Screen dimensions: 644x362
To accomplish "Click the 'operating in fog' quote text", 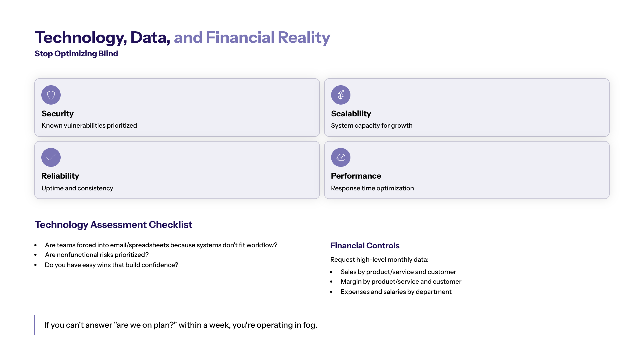I will click(181, 325).
